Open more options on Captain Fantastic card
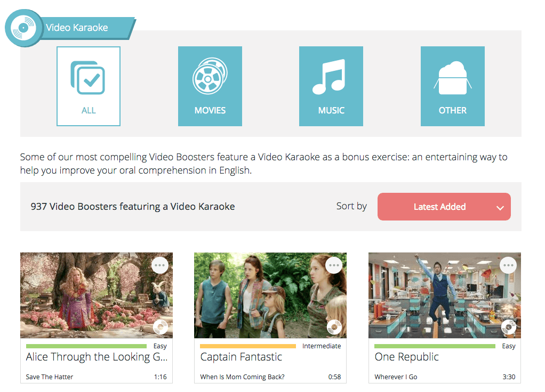Viewport: 545px width, 392px height. [x=334, y=265]
